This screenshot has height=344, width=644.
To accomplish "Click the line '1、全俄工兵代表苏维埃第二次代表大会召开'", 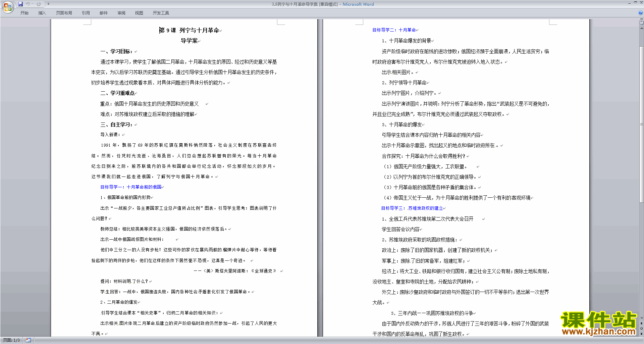I will click(x=428, y=219).
